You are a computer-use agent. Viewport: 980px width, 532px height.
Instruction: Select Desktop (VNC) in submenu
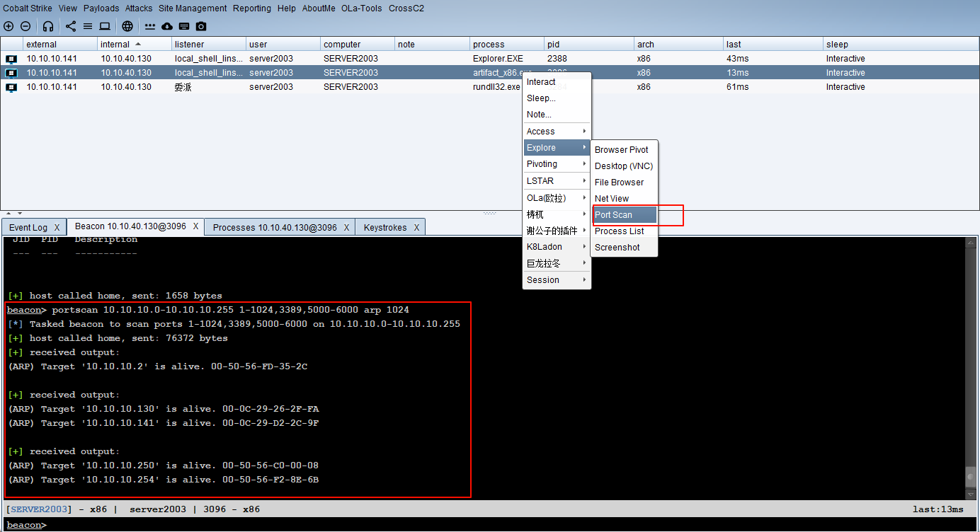coord(625,166)
